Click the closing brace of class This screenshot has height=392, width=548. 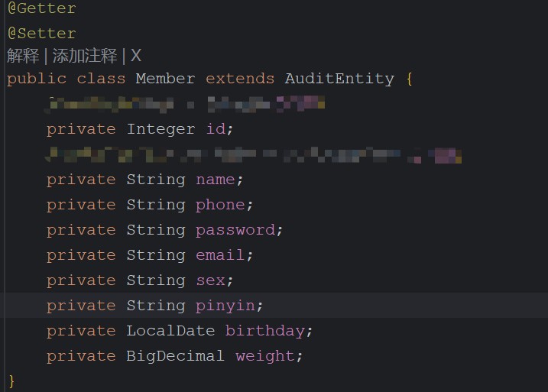click(x=11, y=381)
